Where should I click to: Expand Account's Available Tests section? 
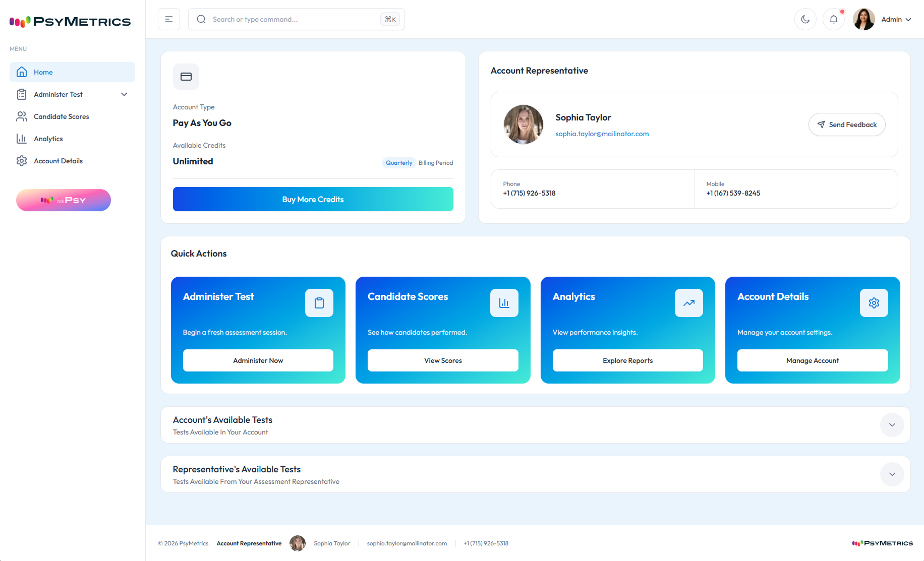point(892,425)
